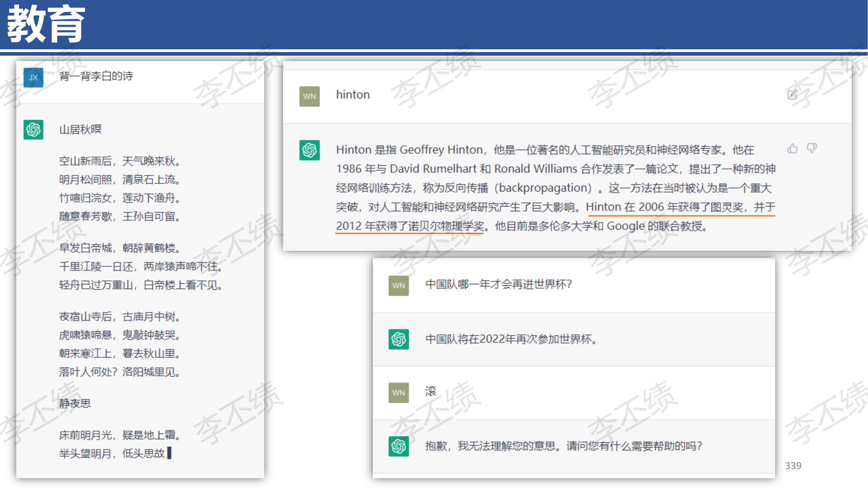Click the names David Rumelhart 和 Ronald Williams

click(484, 169)
